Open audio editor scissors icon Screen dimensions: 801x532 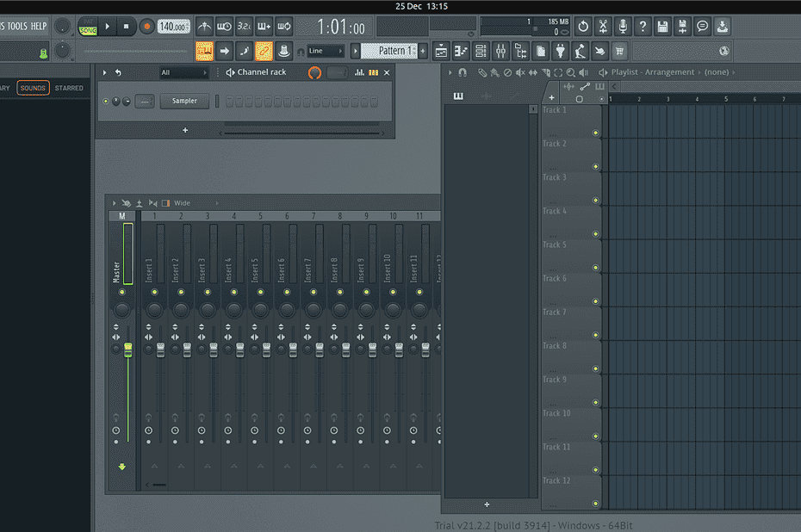click(603, 26)
